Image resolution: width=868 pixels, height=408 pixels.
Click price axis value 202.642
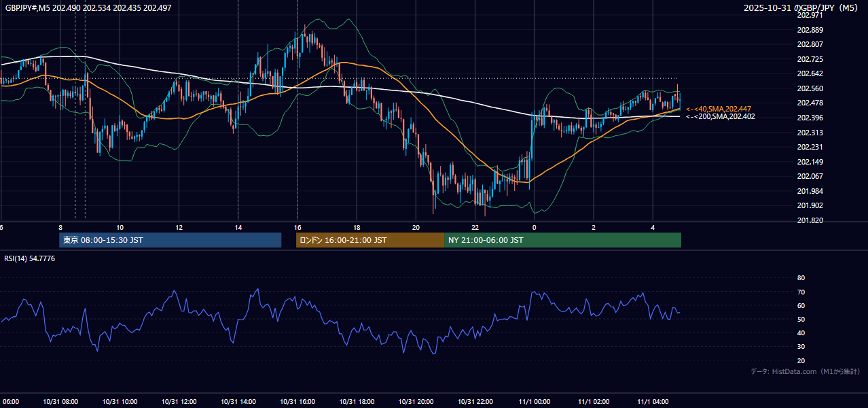tap(810, 73)
